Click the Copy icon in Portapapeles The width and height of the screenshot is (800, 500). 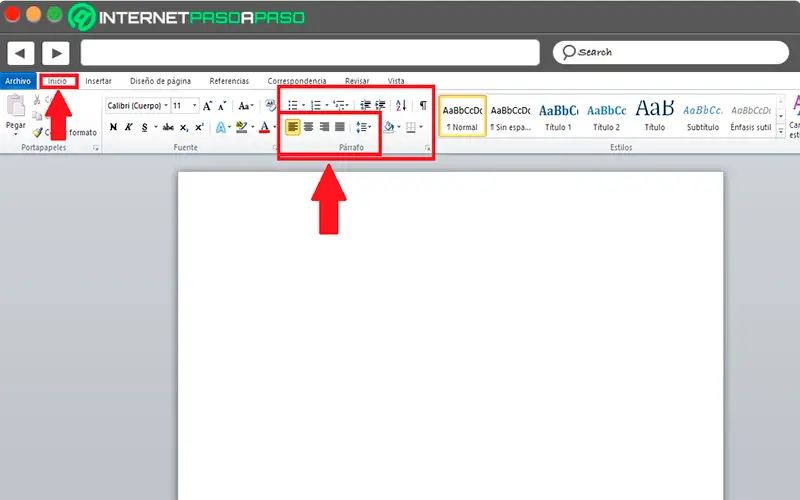coord(37,116)
